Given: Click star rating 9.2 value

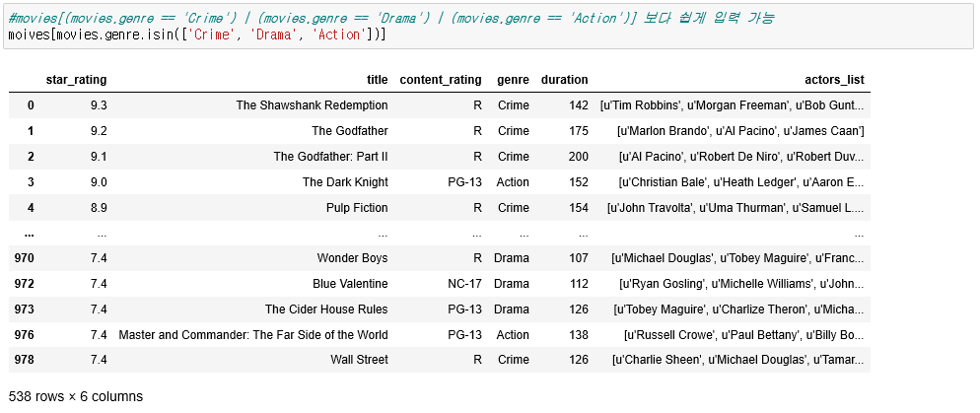Looking at the screenshot, I should point(99,131).
